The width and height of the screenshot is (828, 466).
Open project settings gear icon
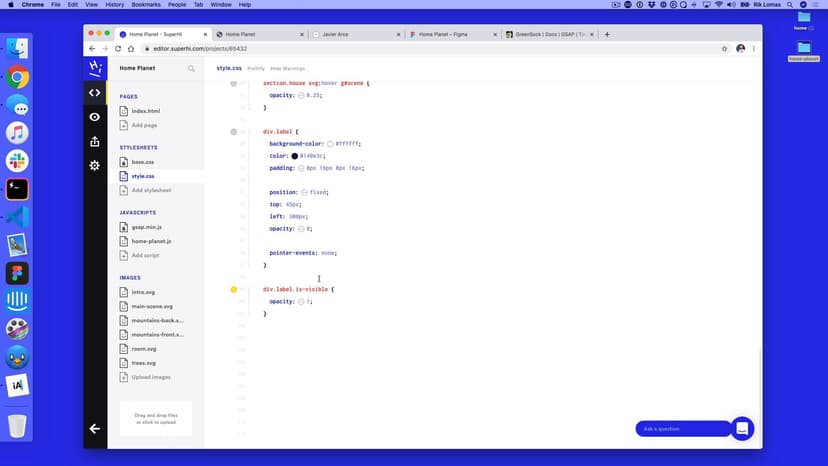point(95,165)
